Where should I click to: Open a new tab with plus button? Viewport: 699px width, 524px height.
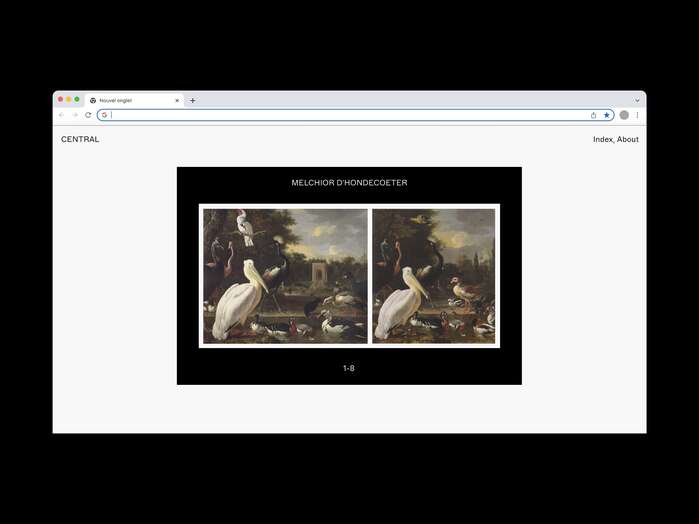(x=193, y=100)
